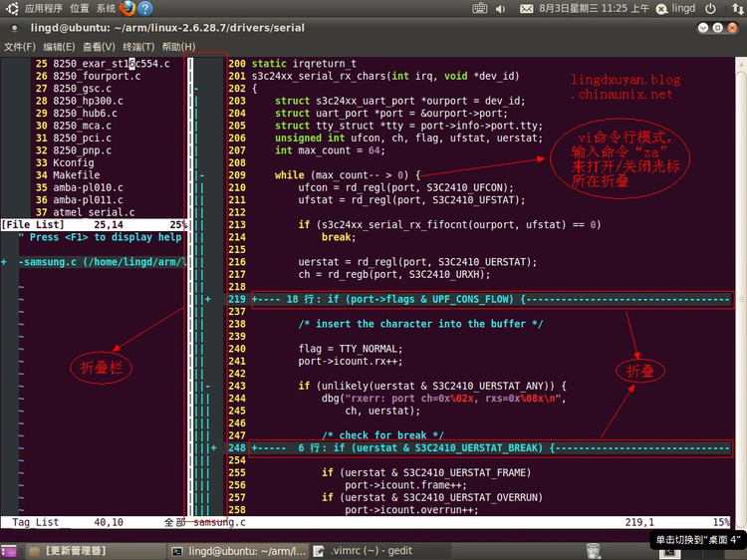Open 应用程序 menu in top panel
Viewport: 747px width, 560px height.
click(44, 9)
